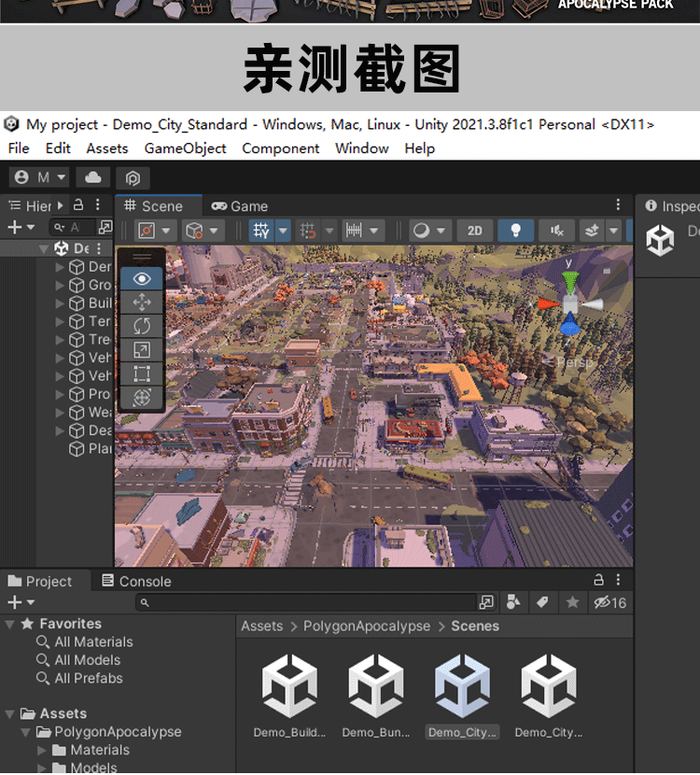The image size is (700, 775).
Task: Open the Console tab
Action: tap(136, 582)
